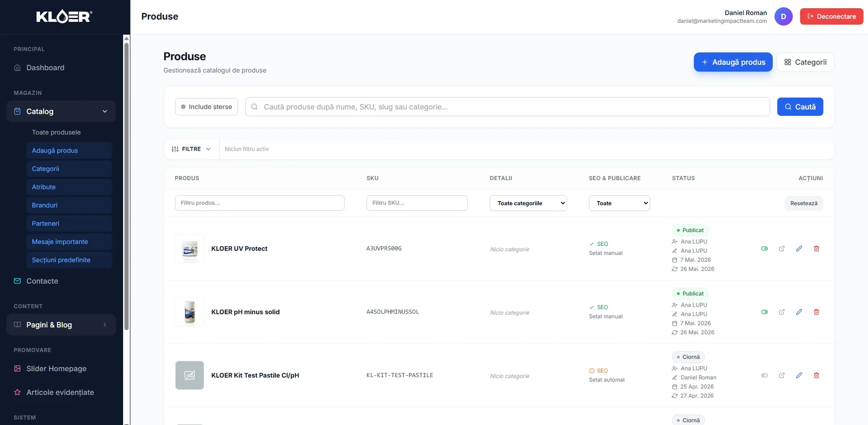
Task: Expand the FILTRE dropdown
Action: point(191,149)
